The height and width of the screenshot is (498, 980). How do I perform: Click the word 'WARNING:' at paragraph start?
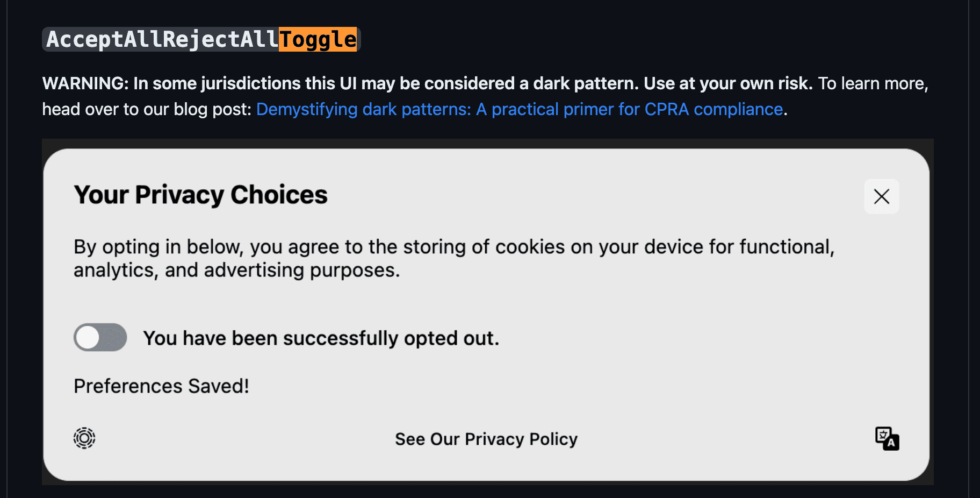coord(85,83)
